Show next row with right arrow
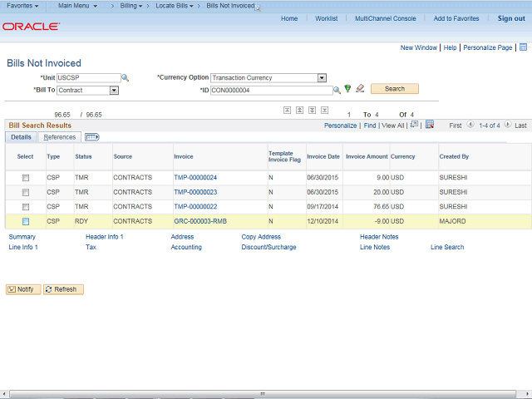 [507, 126]
